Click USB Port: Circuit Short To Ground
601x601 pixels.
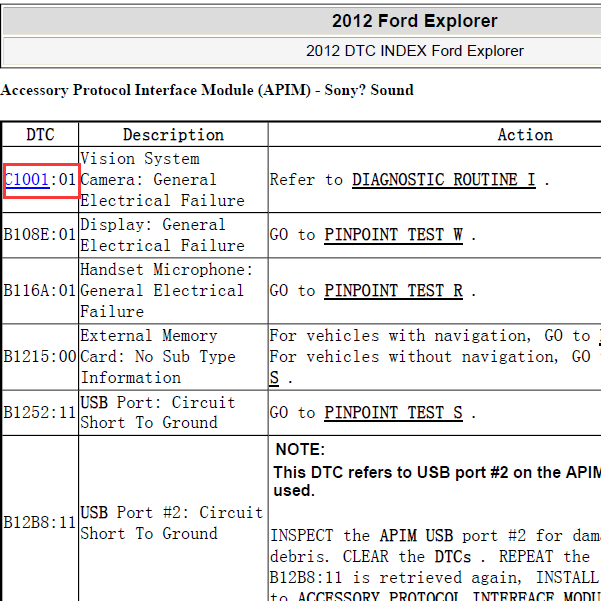[x=158, y=413]
